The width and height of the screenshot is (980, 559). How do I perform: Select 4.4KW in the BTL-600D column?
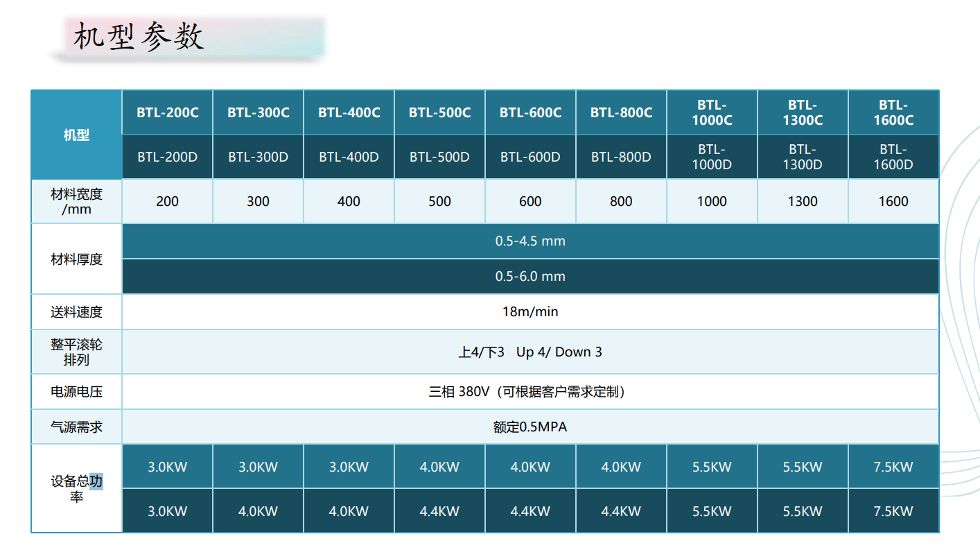[x=530, y=511]
